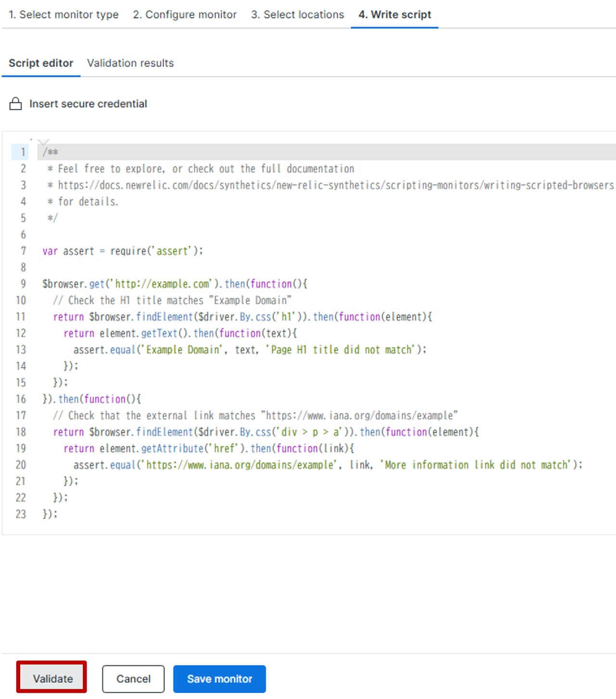616x699 pixels.
Task: Go to step 1 Select monitor type
Action: [64, 14]
